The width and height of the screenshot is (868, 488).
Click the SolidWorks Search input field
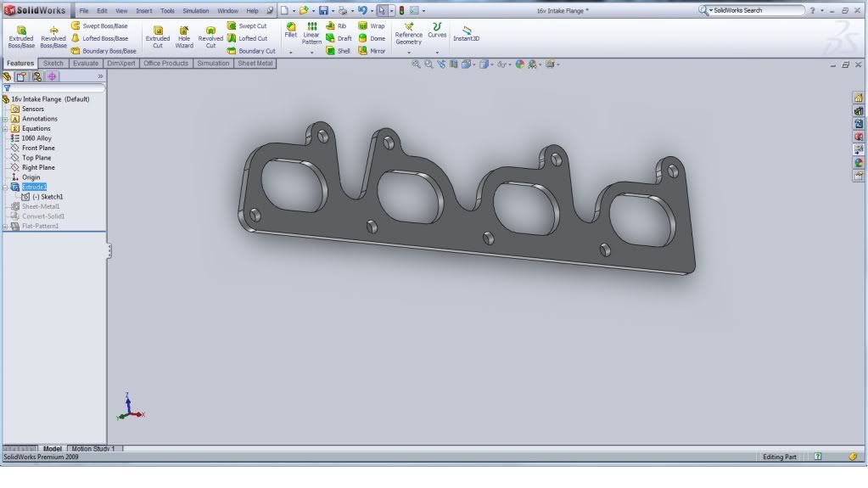756,10
